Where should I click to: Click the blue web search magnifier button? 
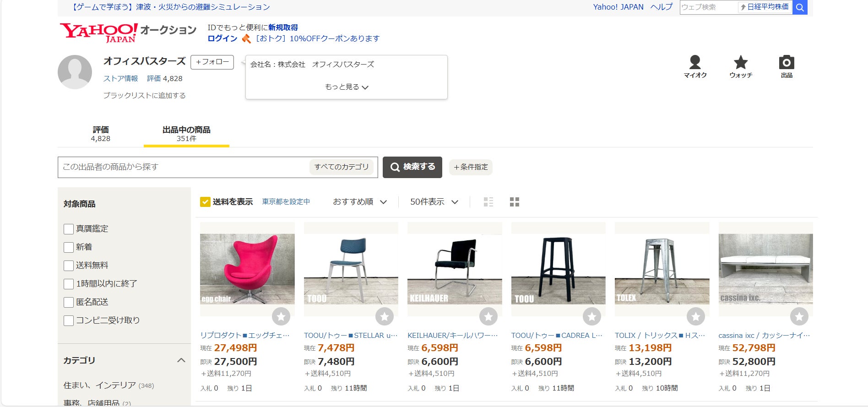point(800,7)
